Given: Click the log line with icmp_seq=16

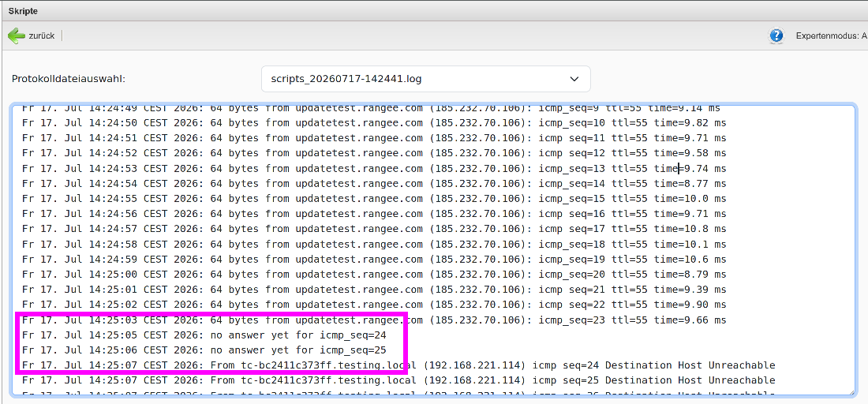Looking at the screenshot, I should (374, 214).
